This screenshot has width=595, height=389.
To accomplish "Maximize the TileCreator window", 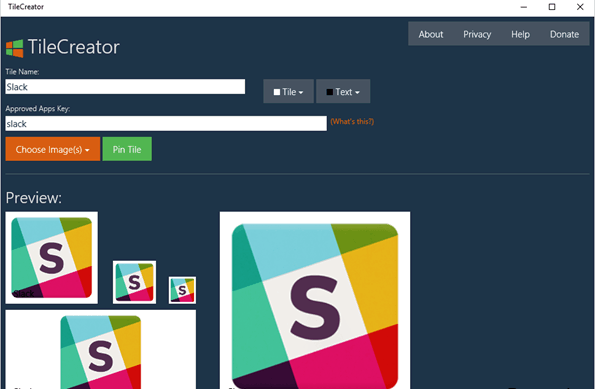I will click(x=552, y=7).
